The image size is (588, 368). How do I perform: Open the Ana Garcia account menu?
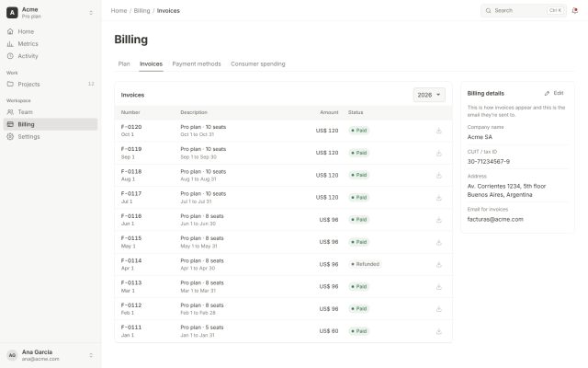(91, 355)
